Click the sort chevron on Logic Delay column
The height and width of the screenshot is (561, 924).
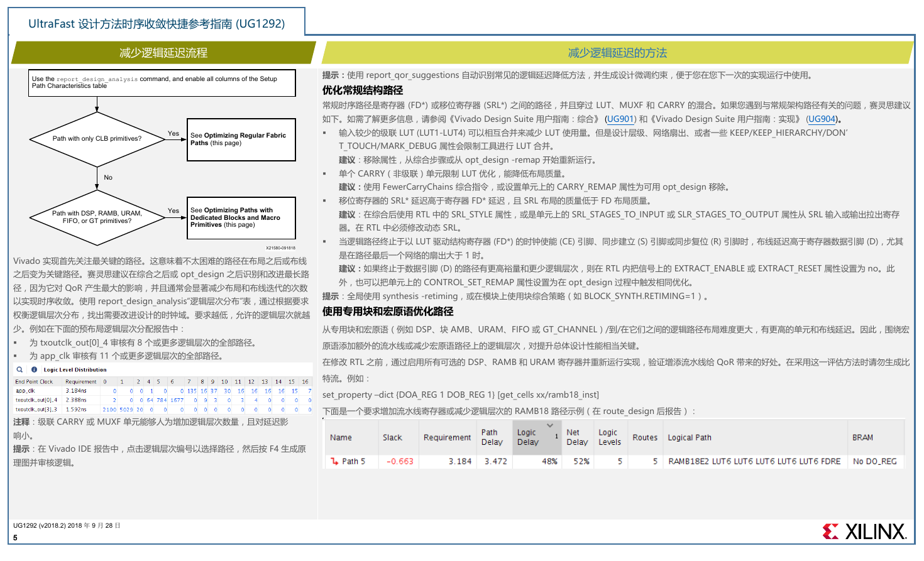(x=550, y=425)
